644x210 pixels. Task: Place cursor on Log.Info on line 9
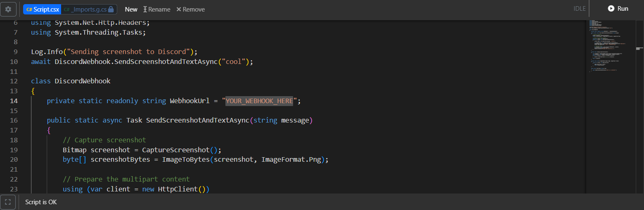coord(47,52)
